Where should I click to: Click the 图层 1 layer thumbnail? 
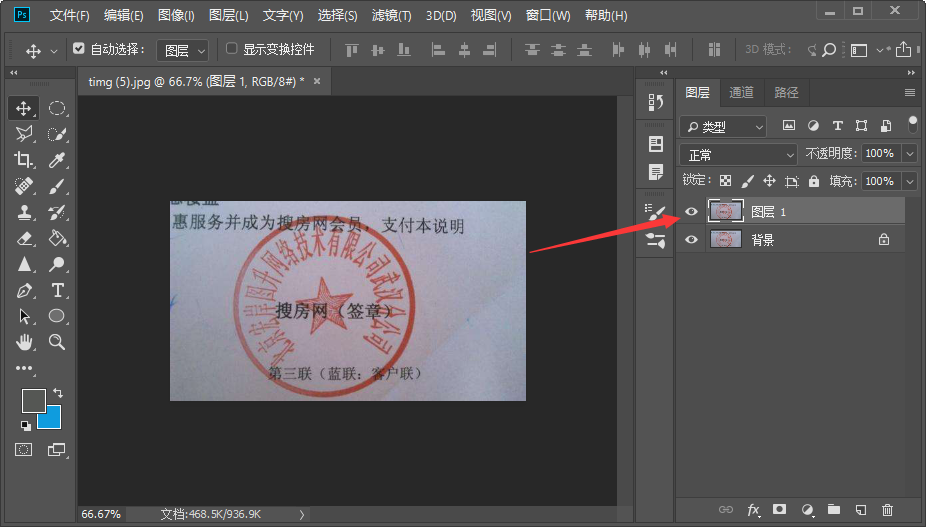[x=725, y=212]
